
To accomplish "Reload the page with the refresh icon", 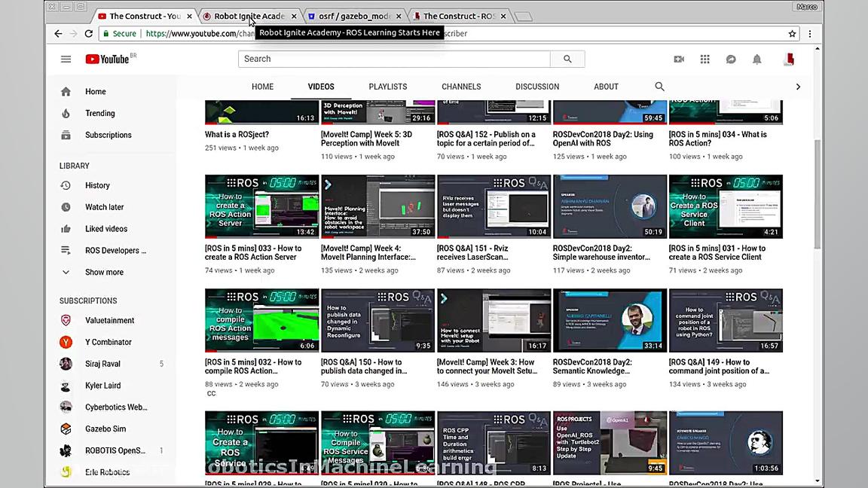I will tap(89, 34).
